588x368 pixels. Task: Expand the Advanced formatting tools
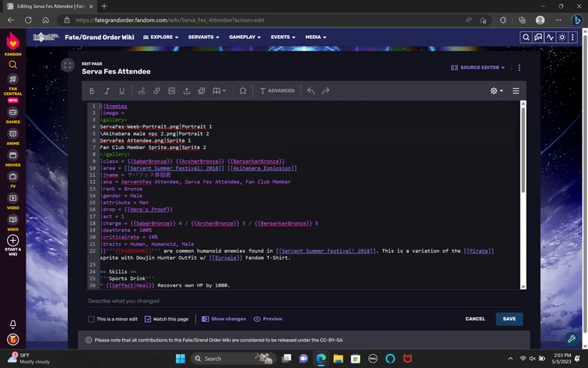[x=277, y=91]
